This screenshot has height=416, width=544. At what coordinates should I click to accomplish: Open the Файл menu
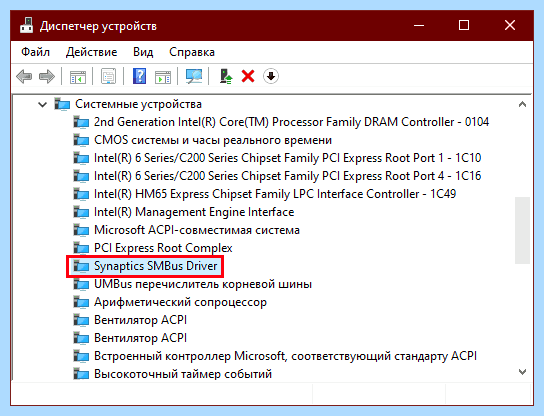tap(35, 52)
